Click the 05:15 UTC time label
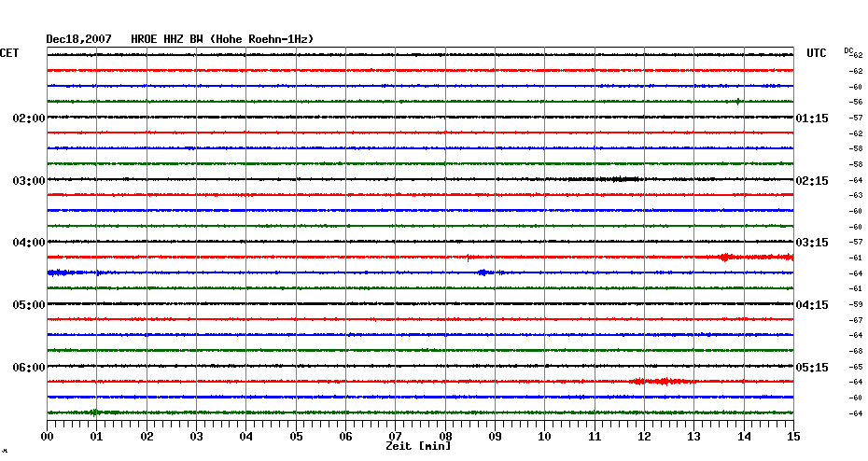This screenshot has width=868, height=461. click(x=812, y=368)
